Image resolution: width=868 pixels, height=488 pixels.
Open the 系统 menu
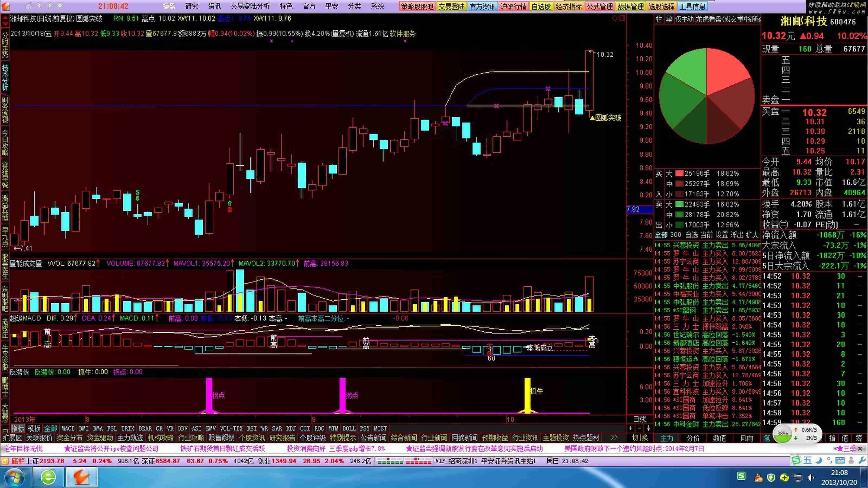pyautogui.click(x=377, y=6)
